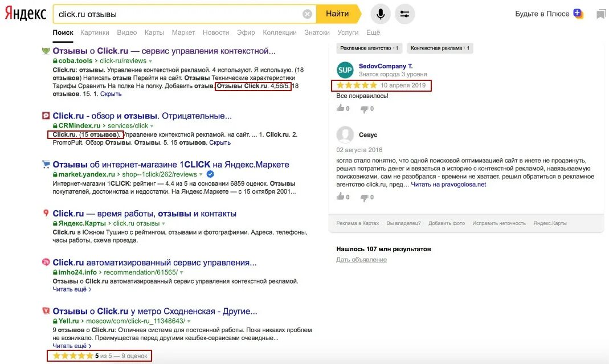This screenshot has height=364, width=609.
Task: Open Отзывы об интернет-магазине 1CLICK result
Action: coord(171,164)
